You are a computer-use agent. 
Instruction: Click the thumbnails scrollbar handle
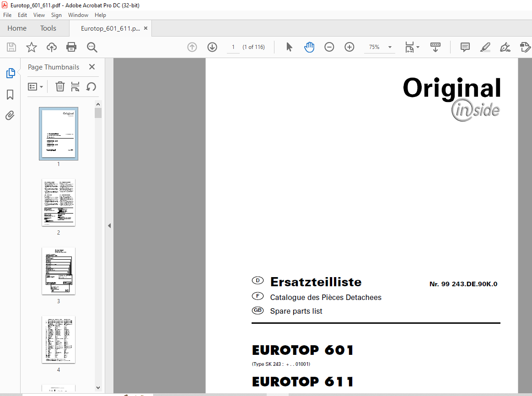click(x=98, y=113)
